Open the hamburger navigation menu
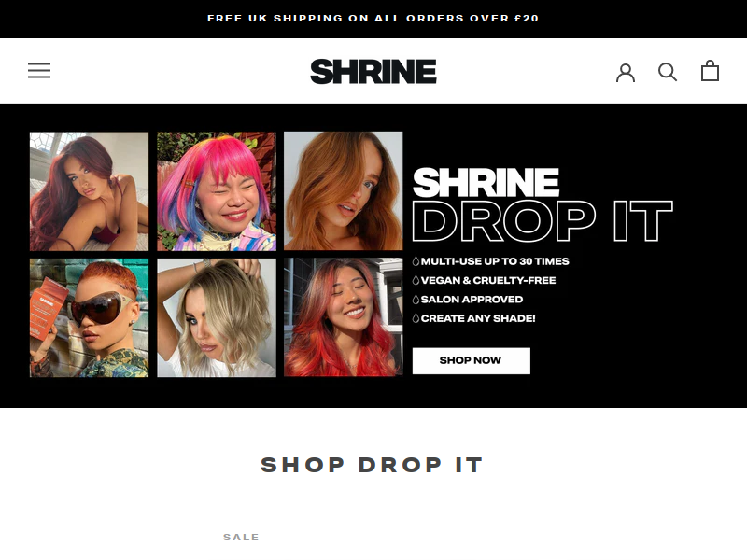Screen dimensions: 747x560 (x=39, y=71)
